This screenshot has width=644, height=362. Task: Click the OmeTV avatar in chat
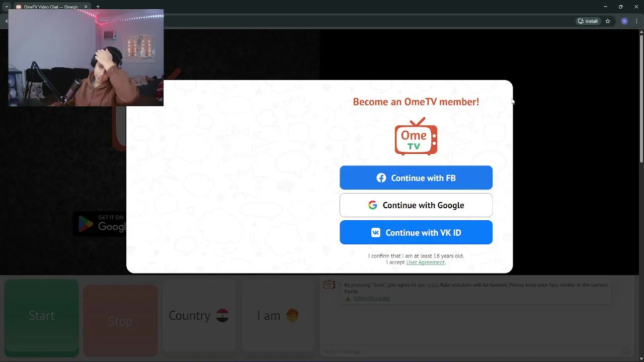pyautogui.click(x=330, y=285)
